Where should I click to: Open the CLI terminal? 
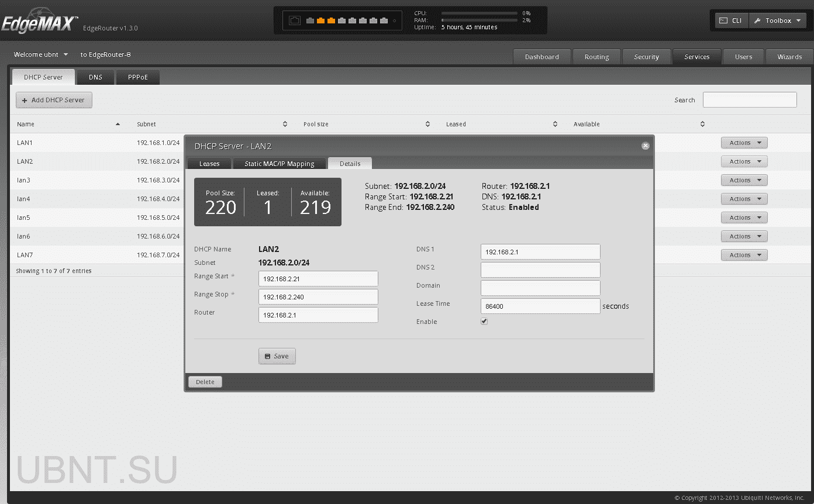[731, 20]
